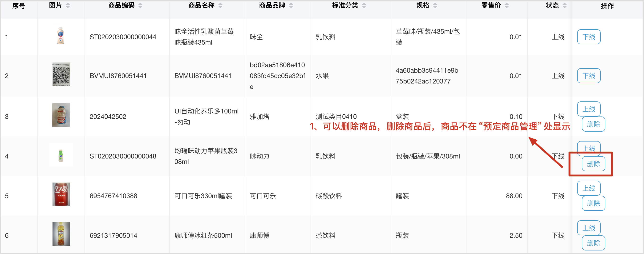Sort by 零售价 column arrows
This screenshot has height=254, width=644.
coord(507,5)
